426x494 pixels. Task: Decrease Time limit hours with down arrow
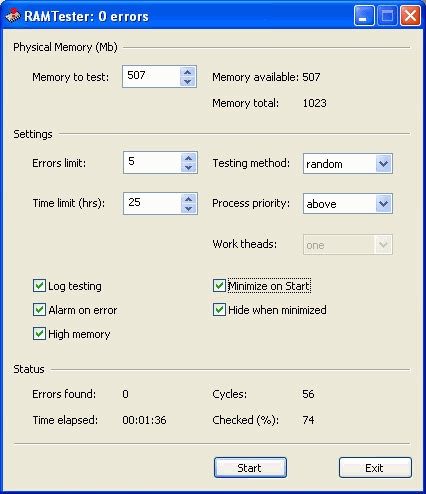189,208
